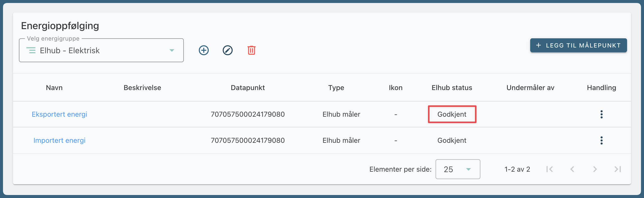Open the Importert energi link

[59, 141]
